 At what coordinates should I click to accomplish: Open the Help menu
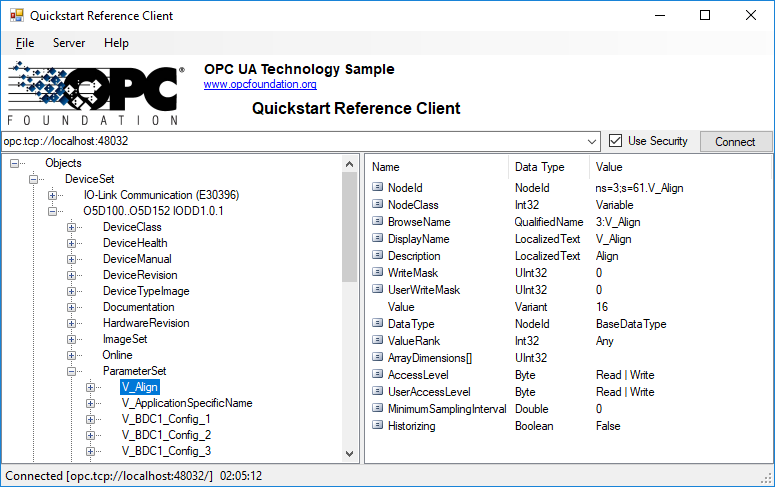click(116, 43)
